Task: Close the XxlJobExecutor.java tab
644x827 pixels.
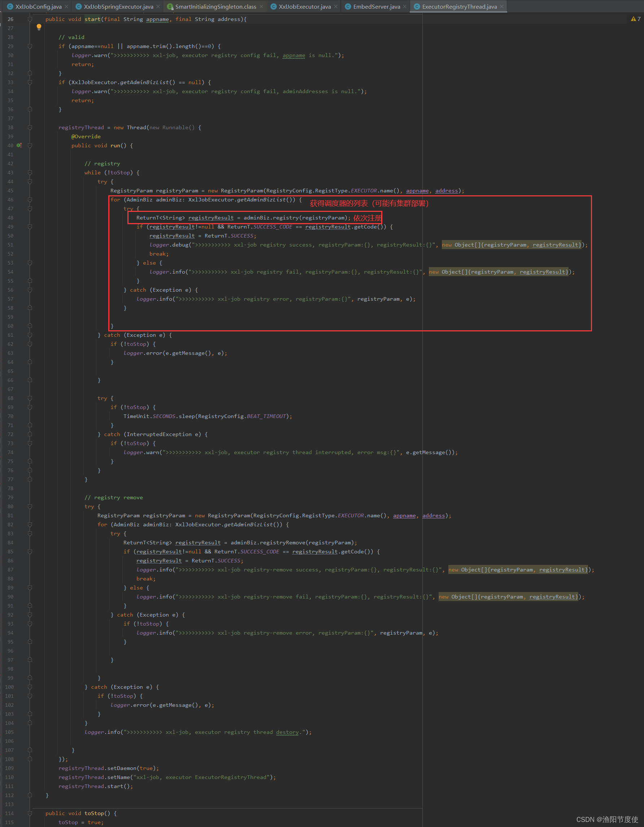Action: 336,6
